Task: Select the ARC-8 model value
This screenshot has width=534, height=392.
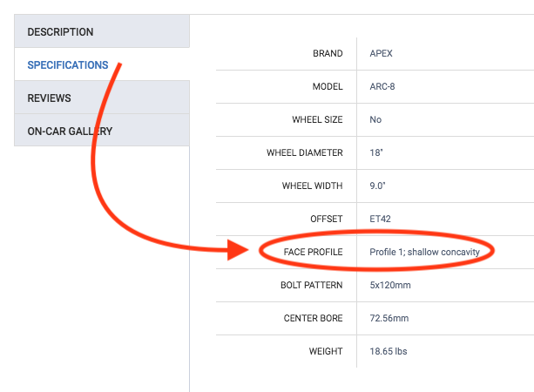Action: [x=383, y=86]
